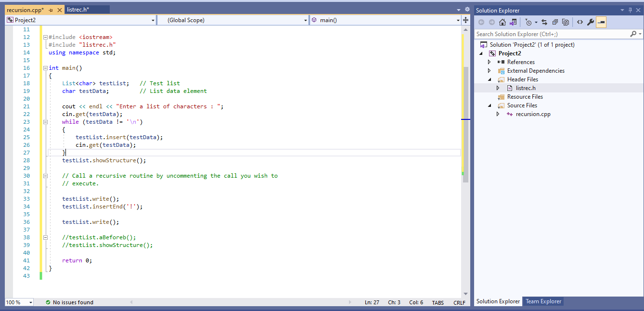Screen dimensions: 644x311
Task: Open the Global Scope dropdown
Action: [x=305, y=20]
